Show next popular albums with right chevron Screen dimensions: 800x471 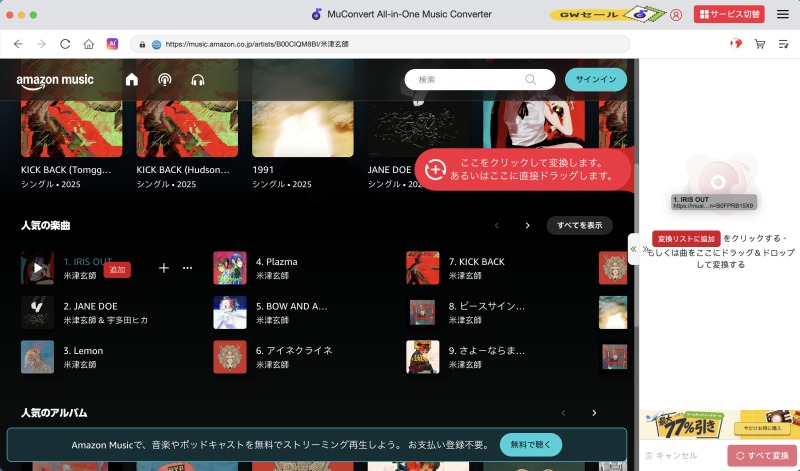594,413
